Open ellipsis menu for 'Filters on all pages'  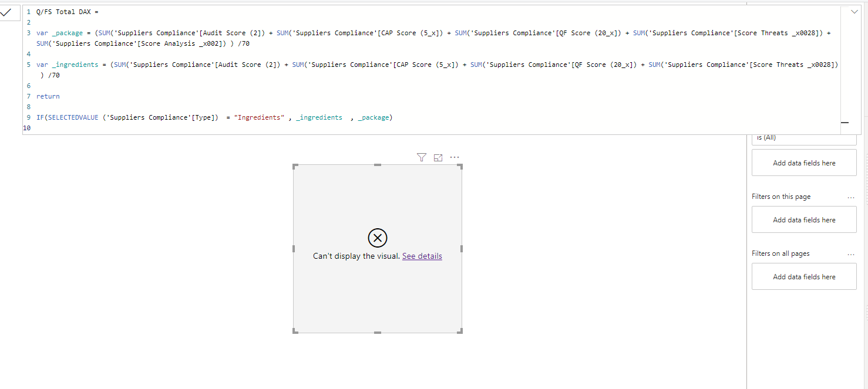[x=851, y=254]
